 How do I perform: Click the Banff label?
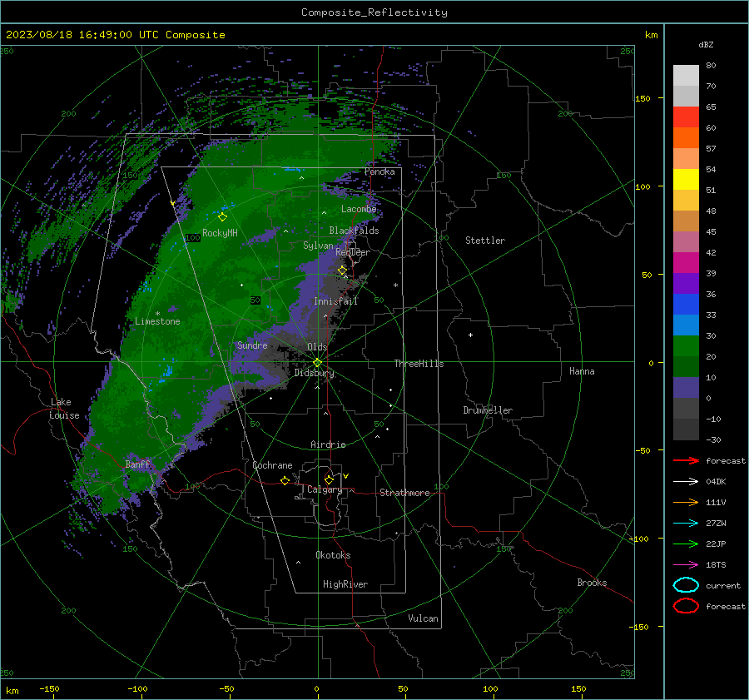click(x=137, y=464)
